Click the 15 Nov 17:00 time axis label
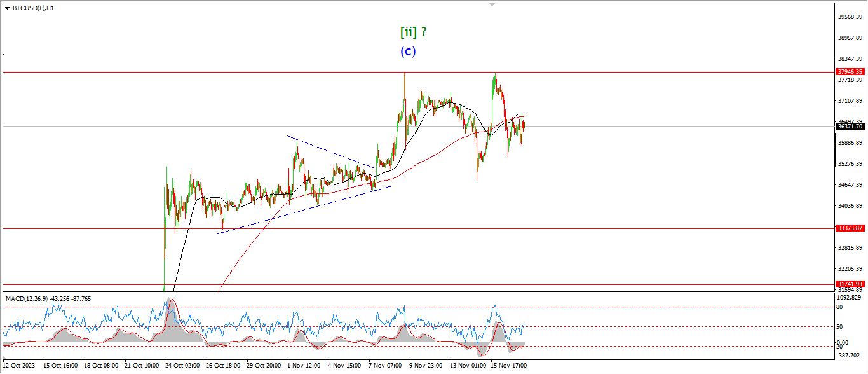 [508, 366]
